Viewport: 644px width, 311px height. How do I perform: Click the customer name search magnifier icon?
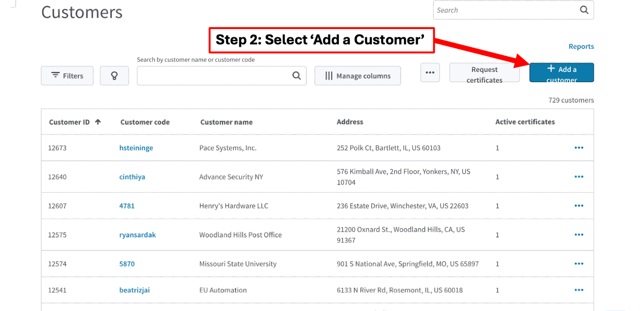click(297, 76)
